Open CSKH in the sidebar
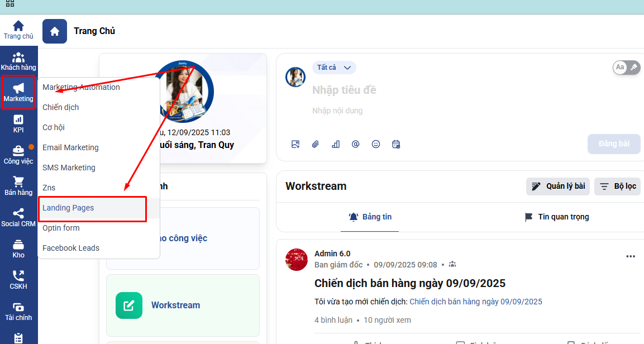This screenshot has height=344, width=644. tap(18, 280)
